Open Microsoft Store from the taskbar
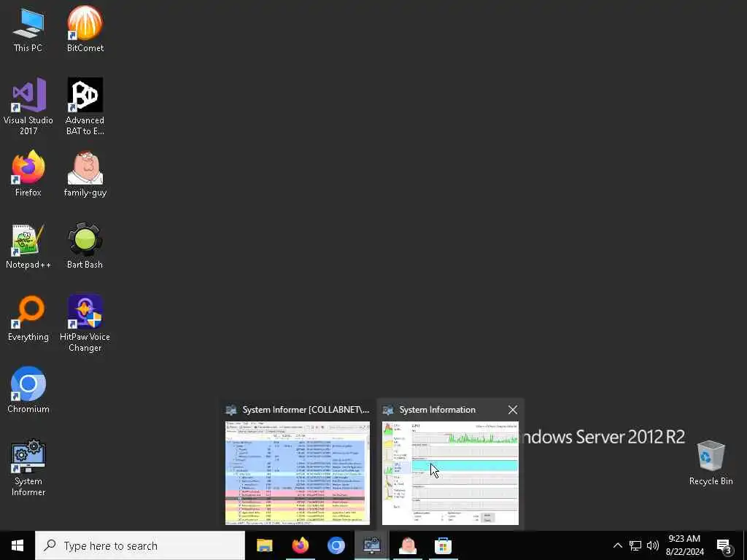 443,545
